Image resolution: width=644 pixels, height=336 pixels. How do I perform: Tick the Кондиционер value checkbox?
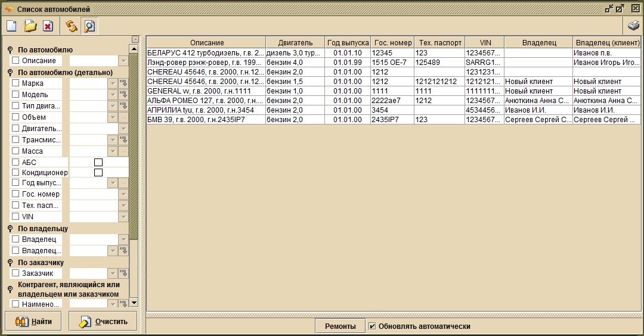[98, 173]
